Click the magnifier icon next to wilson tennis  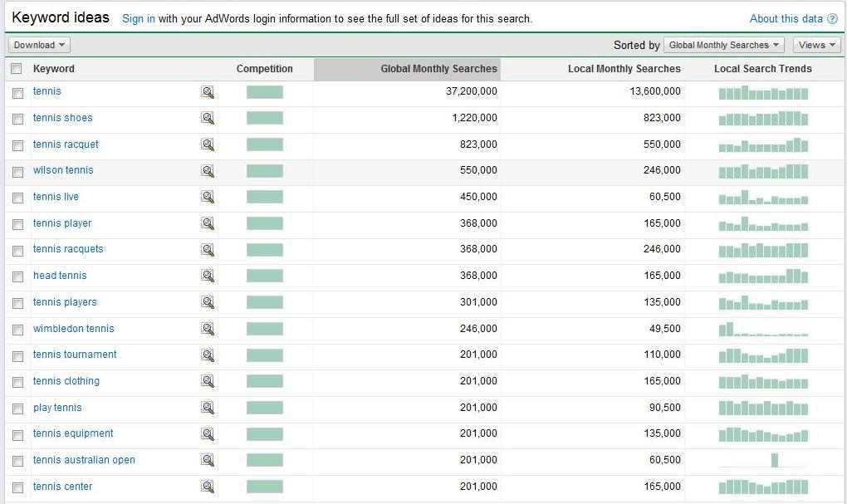point(208,171)
